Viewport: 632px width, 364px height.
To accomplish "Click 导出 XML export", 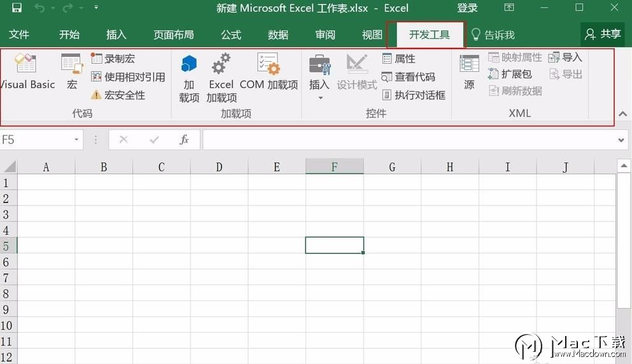I will 565,74.
